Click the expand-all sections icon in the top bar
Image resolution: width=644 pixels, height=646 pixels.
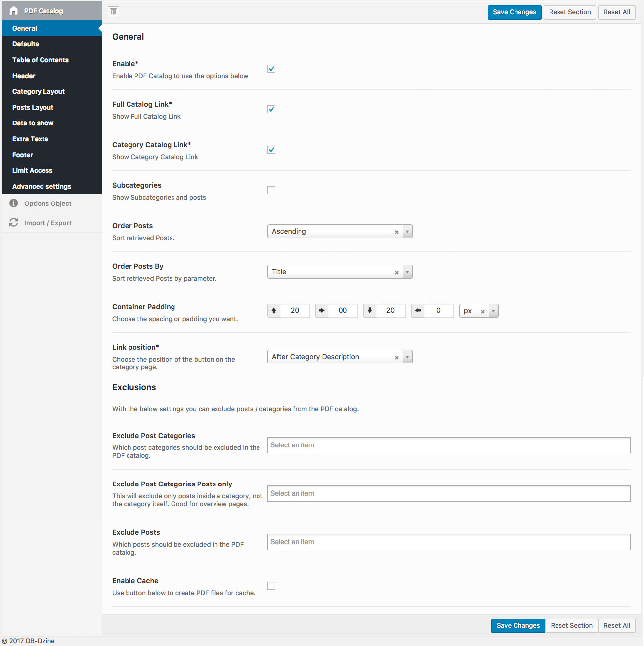[114, 12]
